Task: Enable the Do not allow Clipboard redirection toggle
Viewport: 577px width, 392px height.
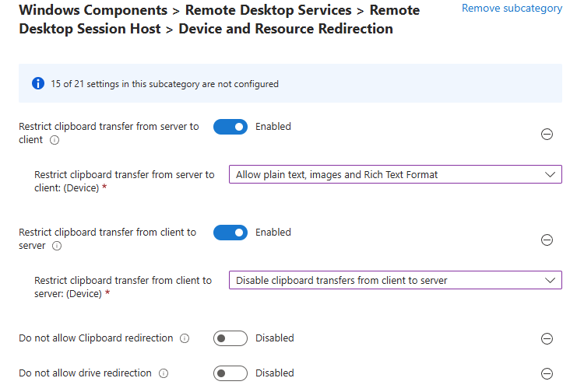Action: pos(230,338)
